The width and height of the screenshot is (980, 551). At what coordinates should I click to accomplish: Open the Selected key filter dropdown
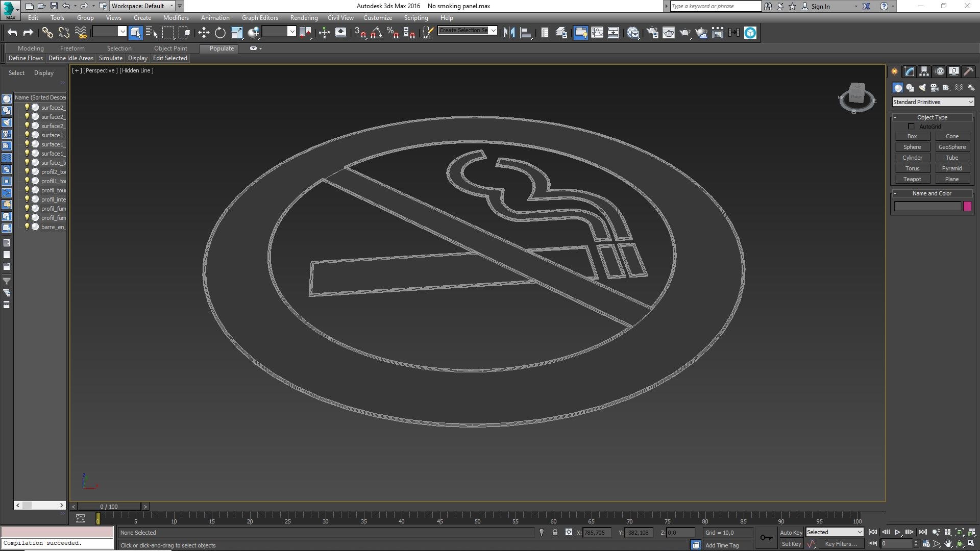pos(835,532)
